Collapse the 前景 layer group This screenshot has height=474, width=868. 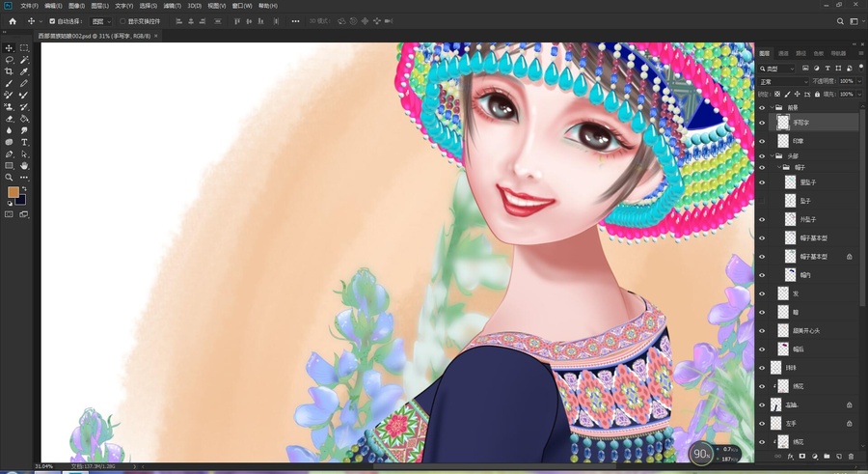[773, 107]
